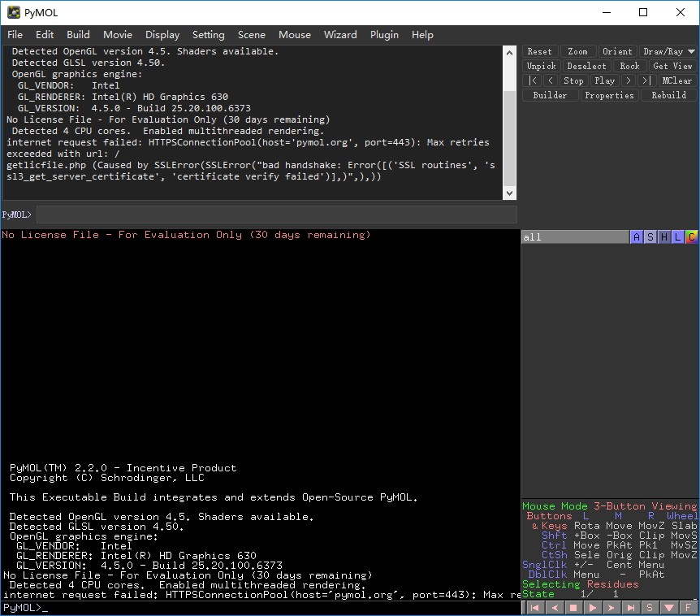Open the Display menu
This screenshot has width=700, height=616.
coord(162,35)
